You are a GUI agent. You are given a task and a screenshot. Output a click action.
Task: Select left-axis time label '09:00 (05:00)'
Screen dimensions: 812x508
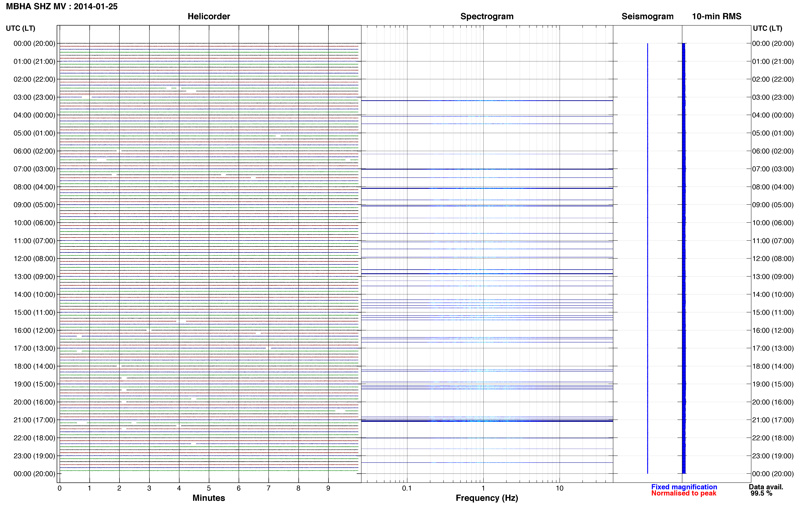click(34, 205)
